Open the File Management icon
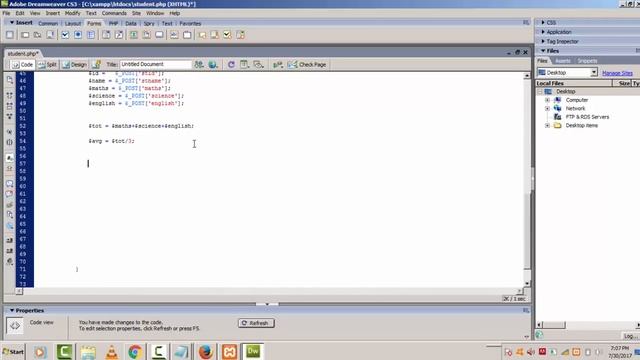 coord(199,64)
